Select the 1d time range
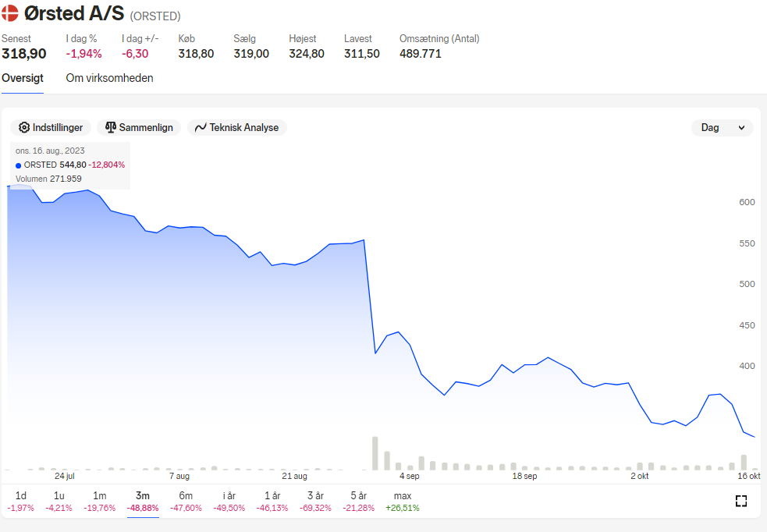This screenshot has height=532, width=767. (x=20, y=502)
